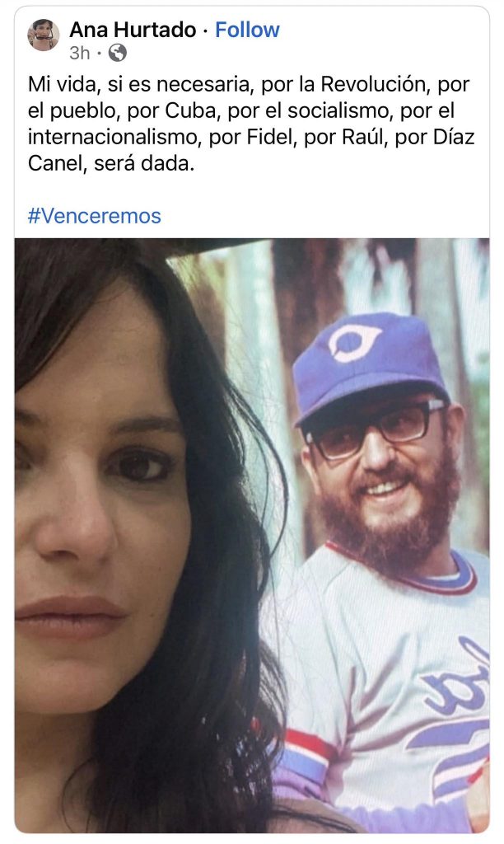Click the 3h post timestamp
Viewport: 504px width, 844px height.
79,54
